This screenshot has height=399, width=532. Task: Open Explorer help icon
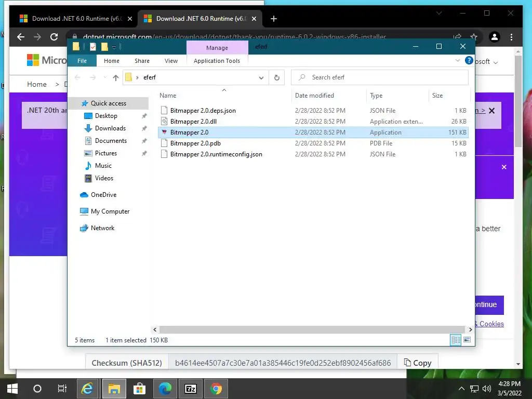click(469, 60)
